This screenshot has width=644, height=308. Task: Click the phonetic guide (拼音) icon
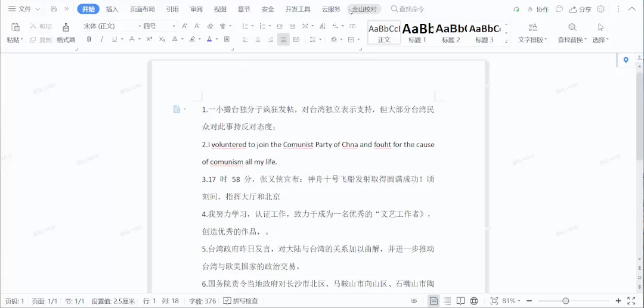(222, 26)
